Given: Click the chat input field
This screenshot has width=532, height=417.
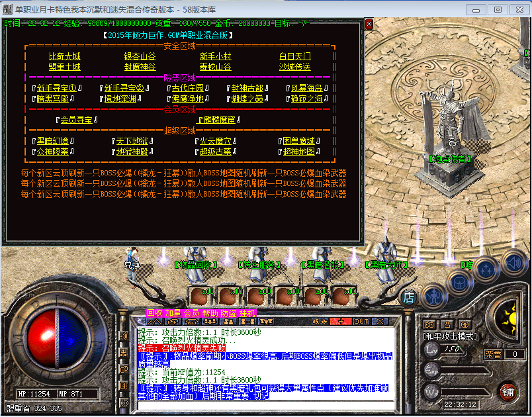Looking at the screenshot, I should (265, 406).
